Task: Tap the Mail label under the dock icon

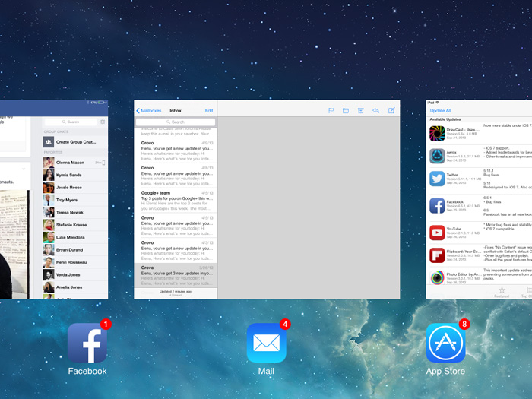Action: click(x=266, y=371)
